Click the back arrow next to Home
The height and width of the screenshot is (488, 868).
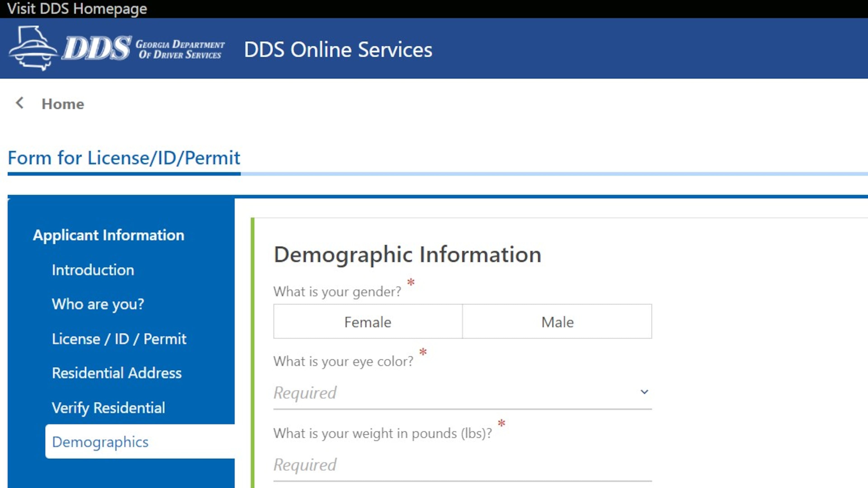(x=19, y=103)
